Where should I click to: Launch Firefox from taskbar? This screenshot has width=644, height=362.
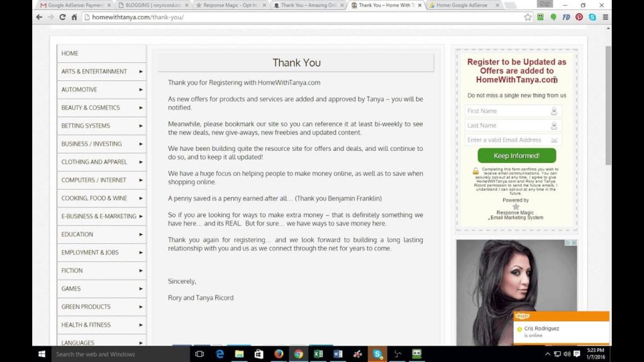point(279,354)
